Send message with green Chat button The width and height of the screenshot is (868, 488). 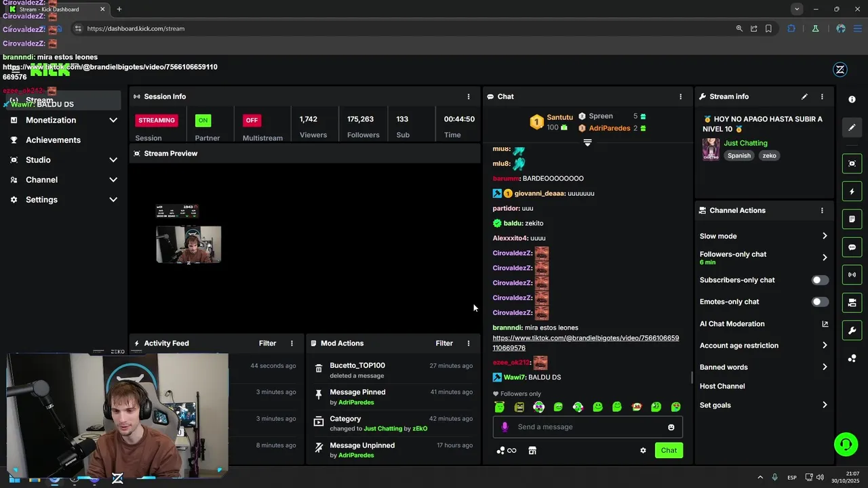(x=669, y=451)
